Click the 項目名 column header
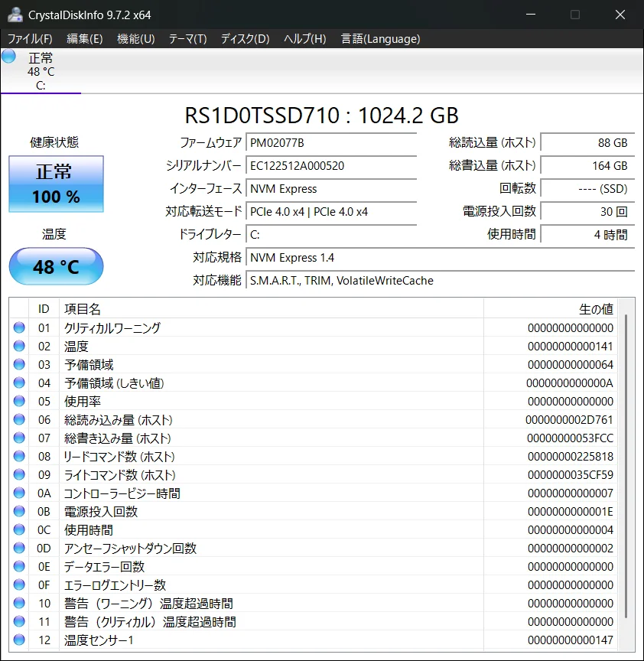The image size is (644, 661). (83, 309)
